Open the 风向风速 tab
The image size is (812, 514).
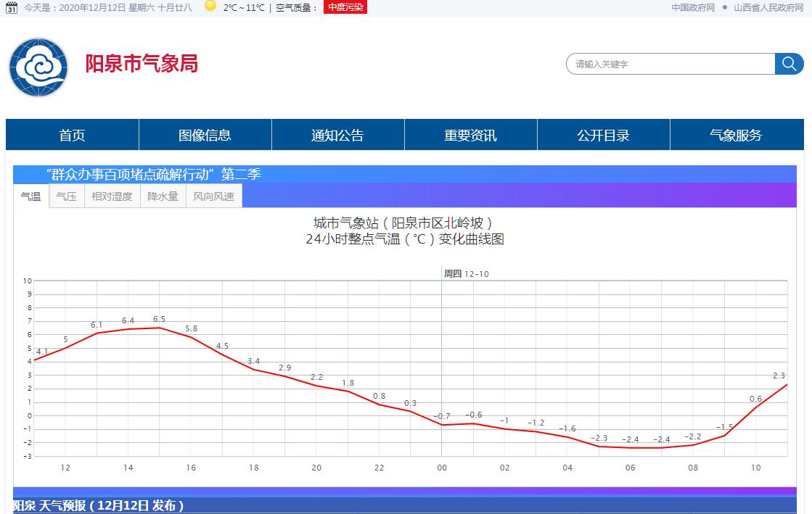[x=213, y=196]
